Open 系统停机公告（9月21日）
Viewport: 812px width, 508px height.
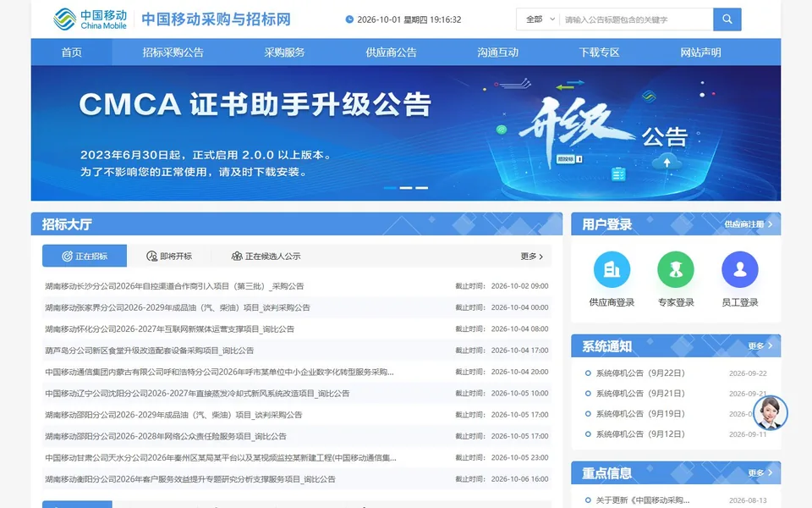pos(640,394)
